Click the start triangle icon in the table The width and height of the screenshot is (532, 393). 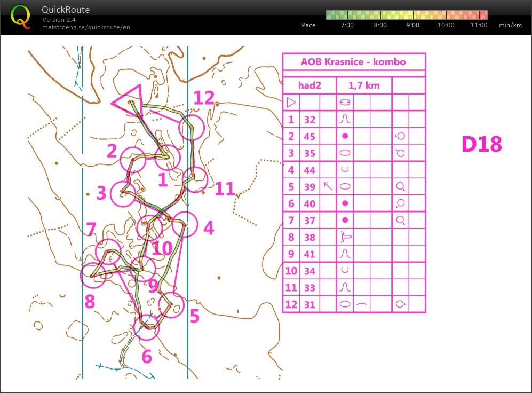[x=291, y=103]
